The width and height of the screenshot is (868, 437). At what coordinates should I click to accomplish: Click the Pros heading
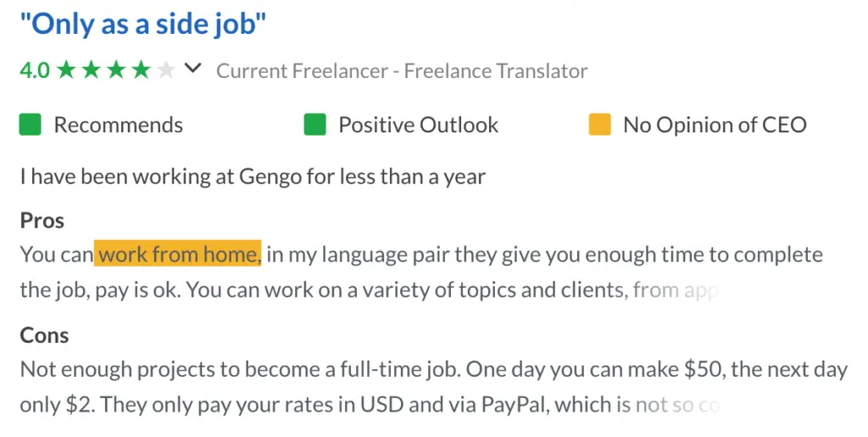(x=42, y=221)
